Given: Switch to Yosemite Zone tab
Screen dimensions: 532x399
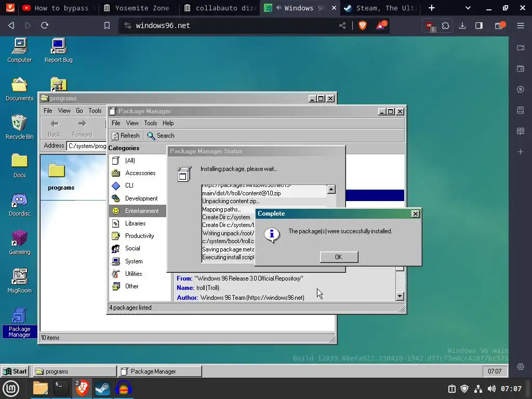Looking at the screenshot, I should (139, 8).
